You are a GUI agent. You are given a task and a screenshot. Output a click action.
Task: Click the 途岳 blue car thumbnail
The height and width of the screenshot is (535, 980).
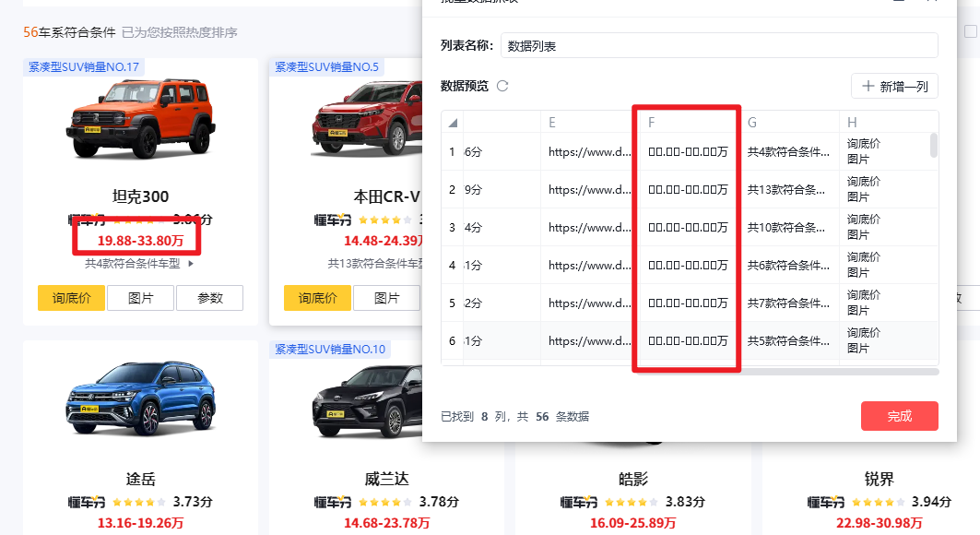coord(141,398)
